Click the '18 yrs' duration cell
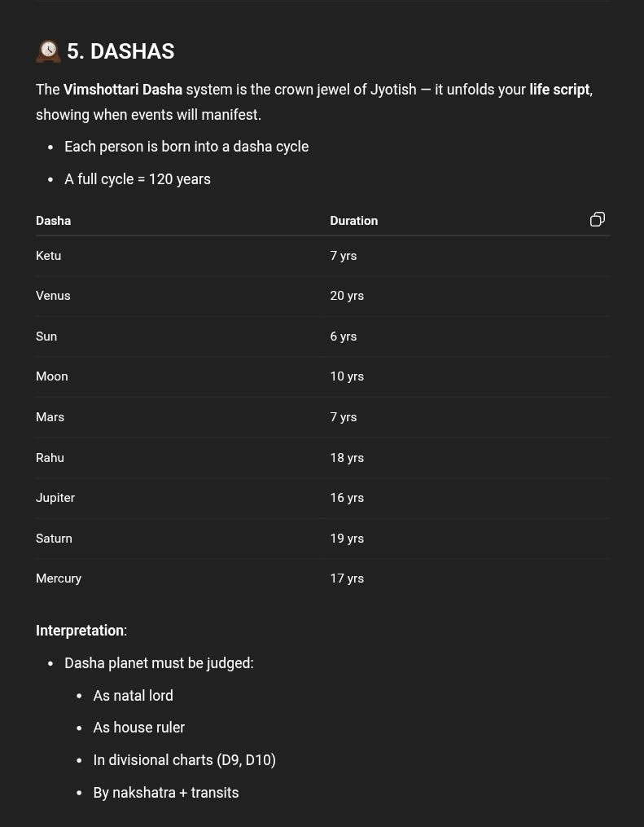This screenshot has height=827, width=644. [347, 458]
